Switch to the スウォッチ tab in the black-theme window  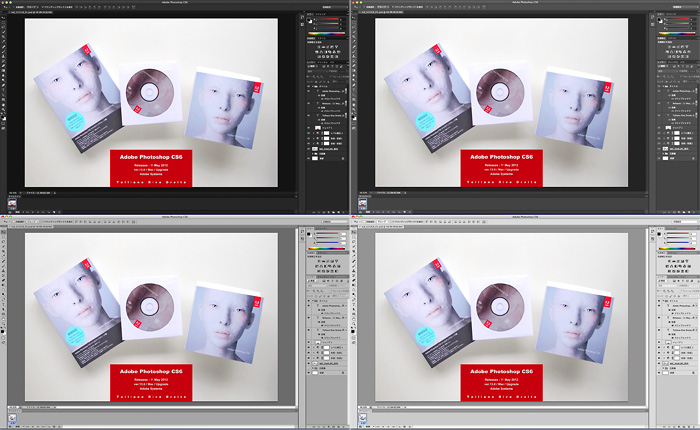pos(321,14)
